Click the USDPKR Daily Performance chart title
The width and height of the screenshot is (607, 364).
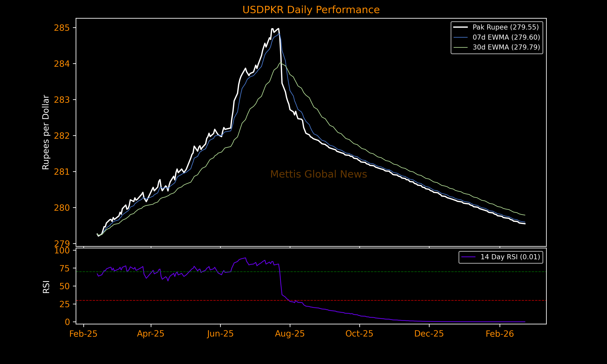tap(311, 10)
